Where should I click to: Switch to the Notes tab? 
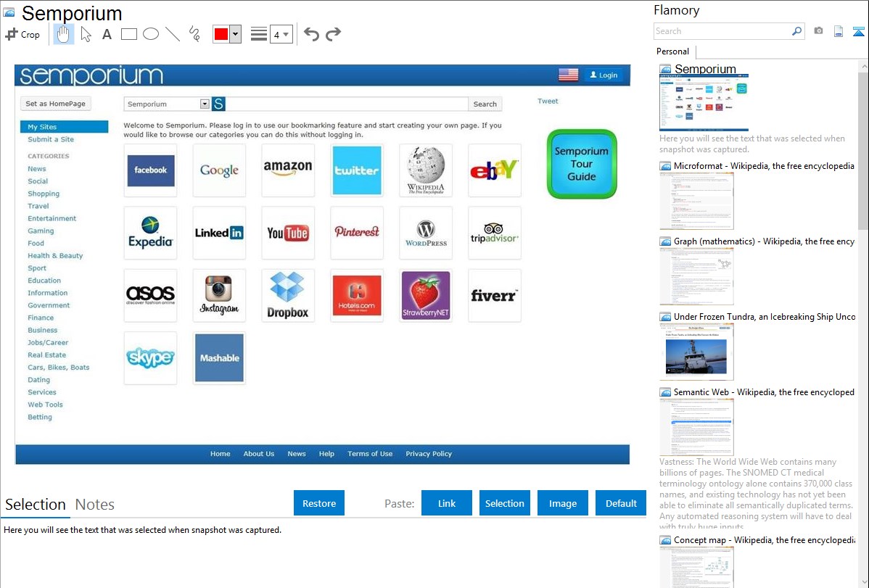(x=95, y=505)
